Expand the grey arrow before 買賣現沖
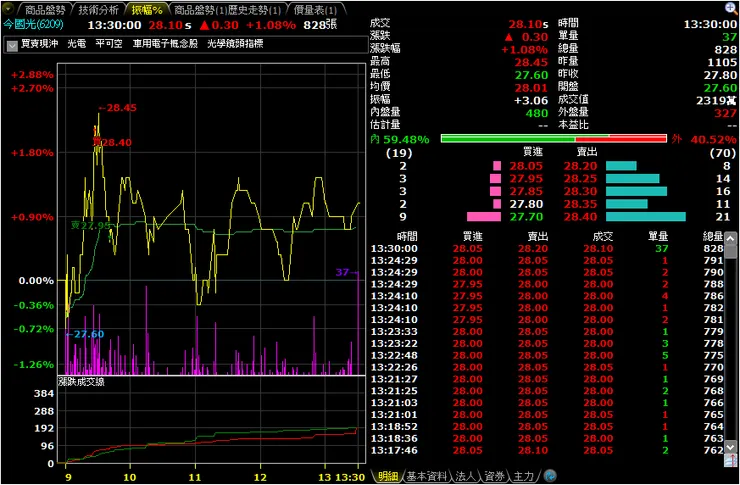Screen dimensions: 740x485 pos(12,45)
